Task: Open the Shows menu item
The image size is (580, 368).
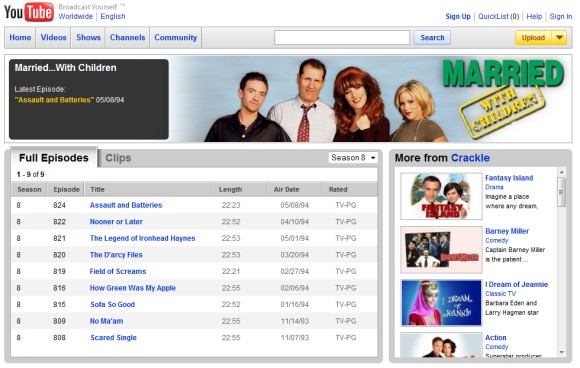Action: 88,37
